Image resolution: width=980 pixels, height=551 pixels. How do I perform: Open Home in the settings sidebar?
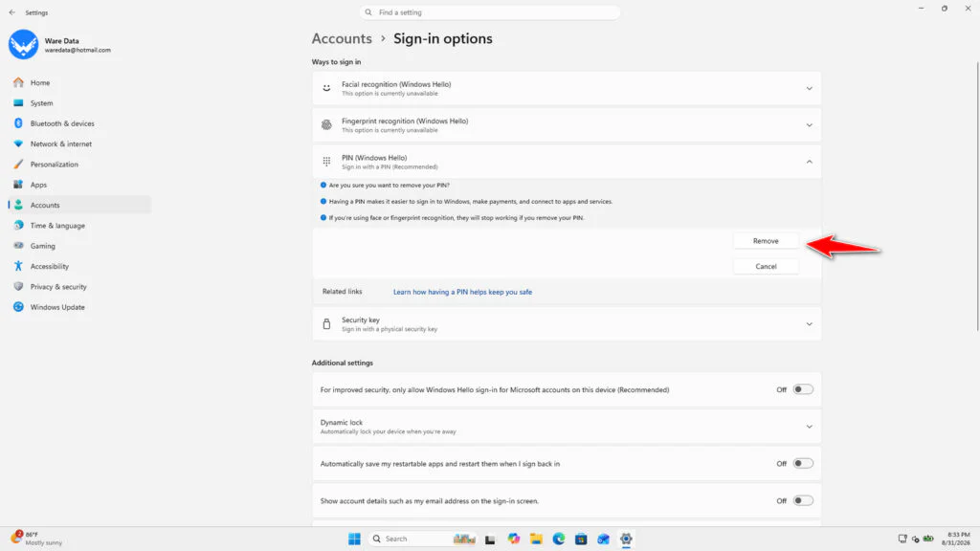point(40,82)
